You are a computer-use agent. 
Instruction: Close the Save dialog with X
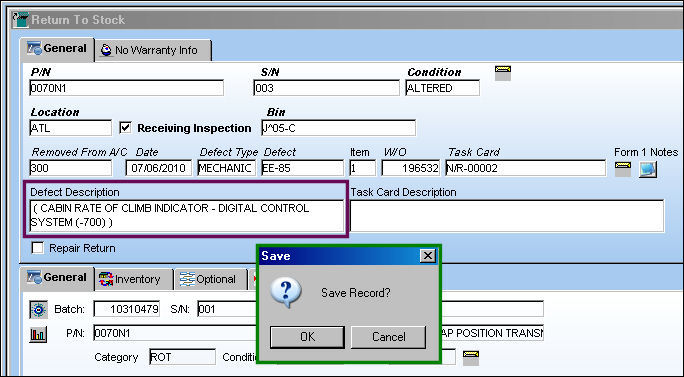(428, 255)
